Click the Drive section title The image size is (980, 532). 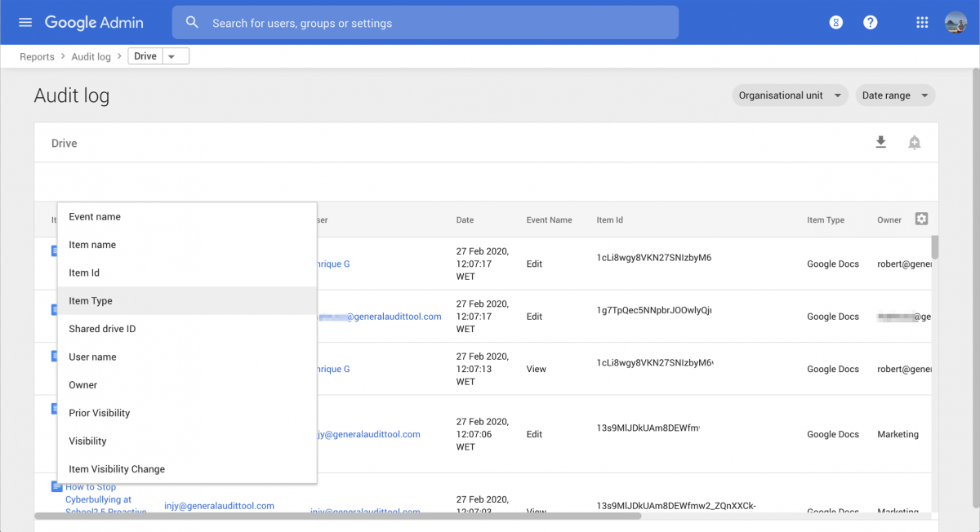click(x=64, y=143)
